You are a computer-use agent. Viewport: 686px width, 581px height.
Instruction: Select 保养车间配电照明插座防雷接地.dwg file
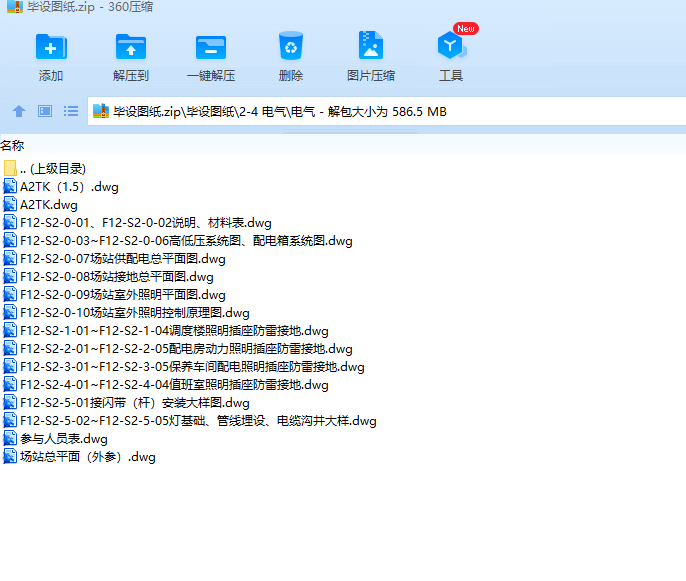[x=192, y=367]
